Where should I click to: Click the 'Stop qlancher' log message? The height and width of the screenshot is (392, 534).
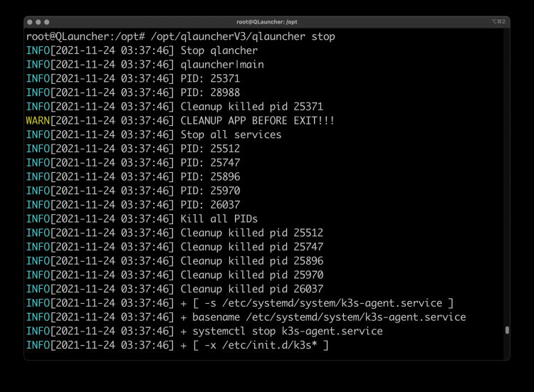pos(219,51)
